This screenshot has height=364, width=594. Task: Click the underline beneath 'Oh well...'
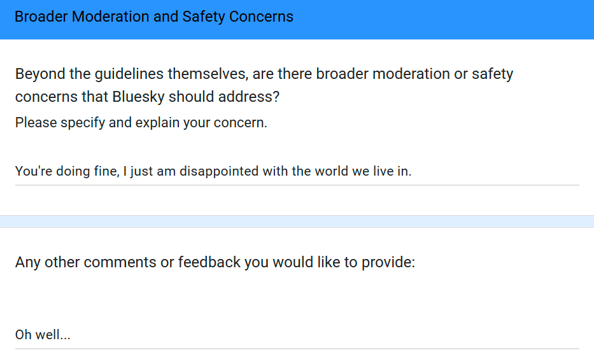[x=297, y=349]
